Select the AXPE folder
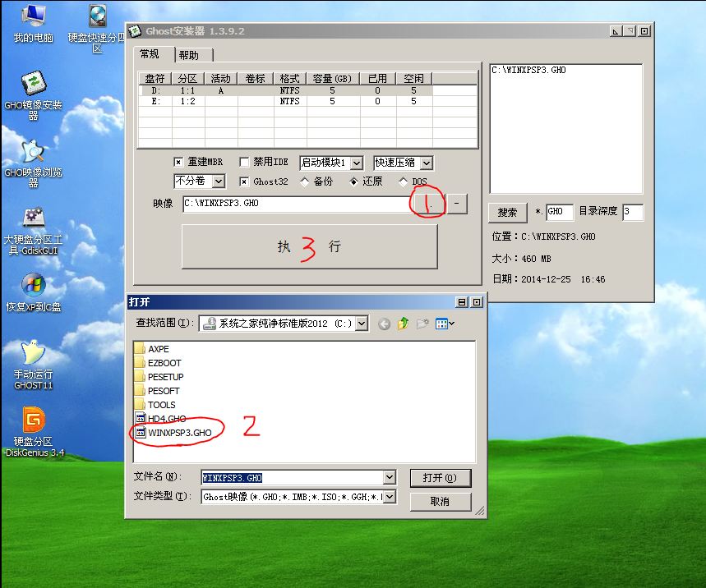706x588 pixels. [x=152, y=349]
